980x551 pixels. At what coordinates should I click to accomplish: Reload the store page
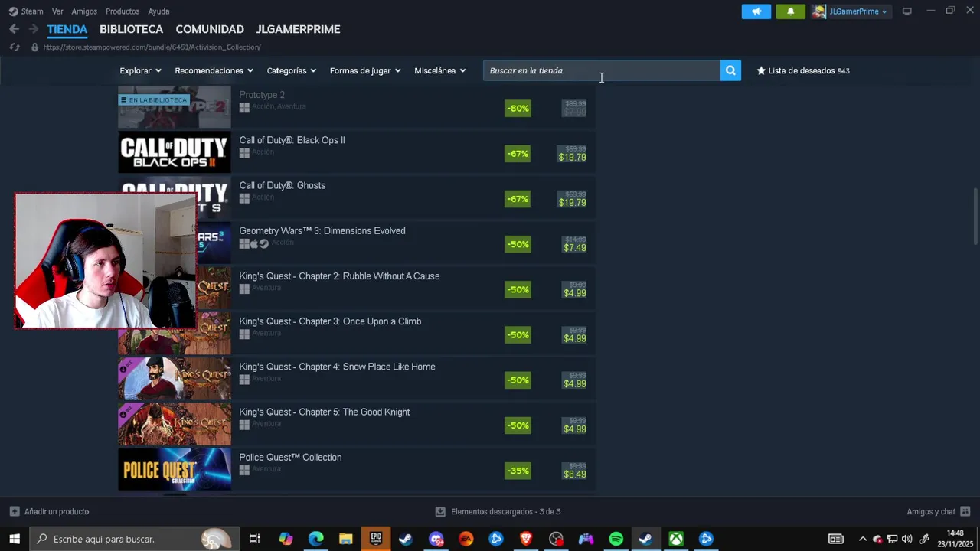pos(14,47)
